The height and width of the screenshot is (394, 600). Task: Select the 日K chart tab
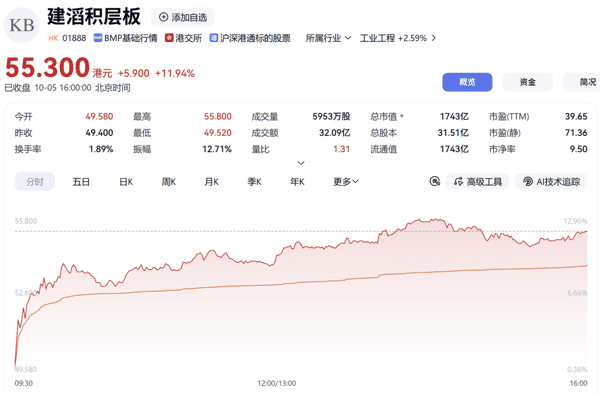click(x=126, y=182)
